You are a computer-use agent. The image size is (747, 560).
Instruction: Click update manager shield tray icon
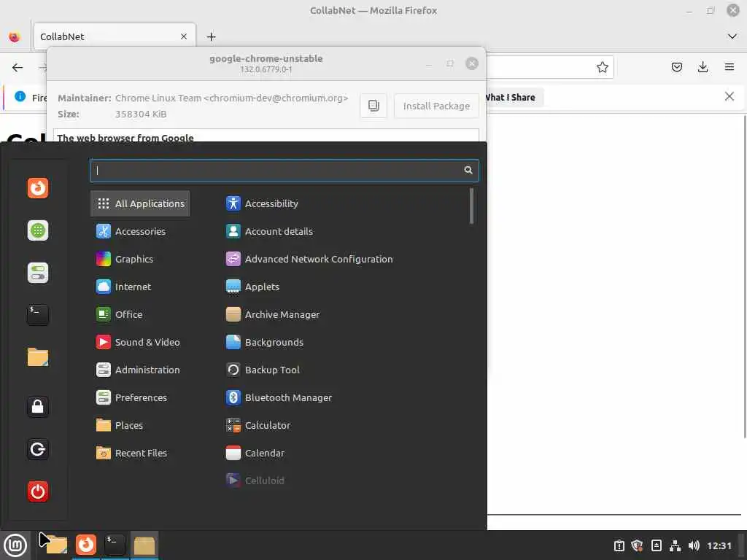[638, 545]
